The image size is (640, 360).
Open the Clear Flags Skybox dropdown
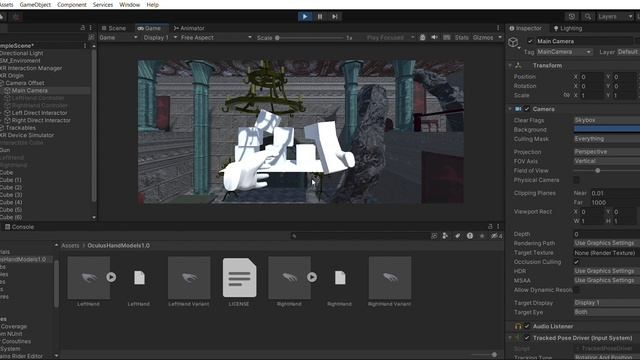[607, 120]
